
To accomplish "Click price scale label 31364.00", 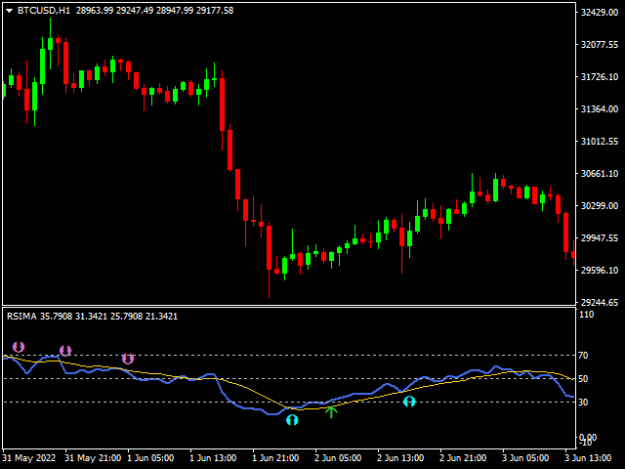I will click(599, 109).
